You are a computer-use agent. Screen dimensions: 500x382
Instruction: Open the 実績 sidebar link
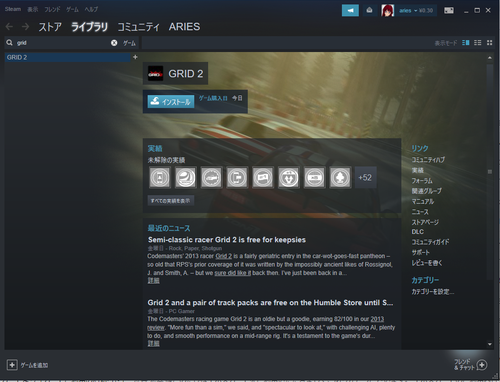point(417,170)
